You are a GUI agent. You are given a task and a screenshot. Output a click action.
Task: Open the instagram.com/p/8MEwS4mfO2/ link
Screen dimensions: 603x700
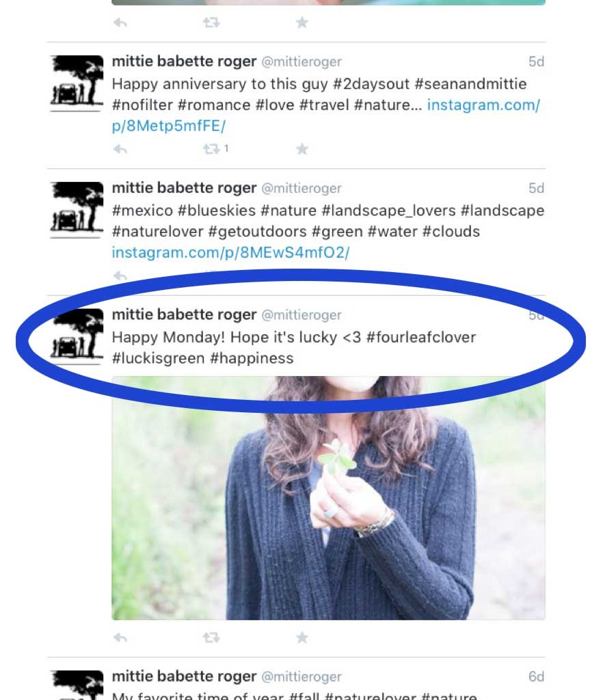(230, 253)
